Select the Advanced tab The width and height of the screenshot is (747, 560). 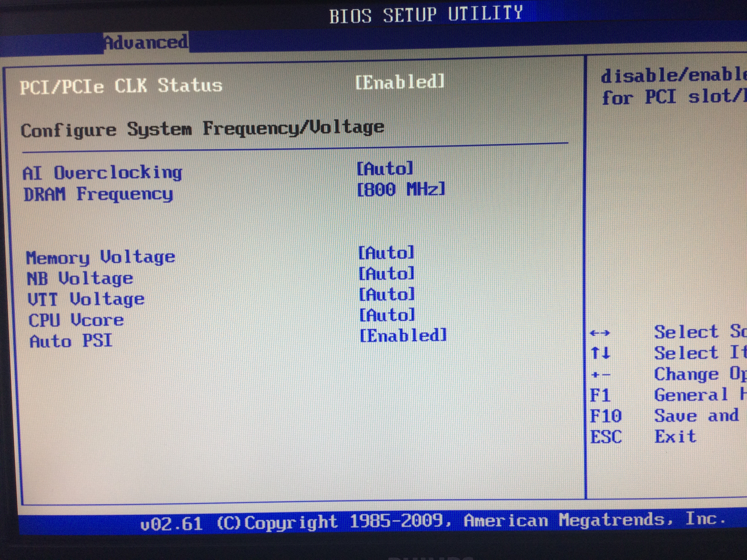[x=146, y=43]
